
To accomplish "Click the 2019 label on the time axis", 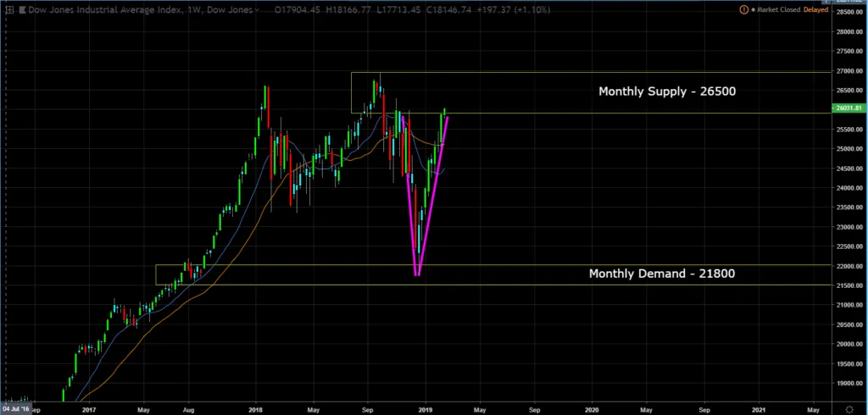I will 426,410.
